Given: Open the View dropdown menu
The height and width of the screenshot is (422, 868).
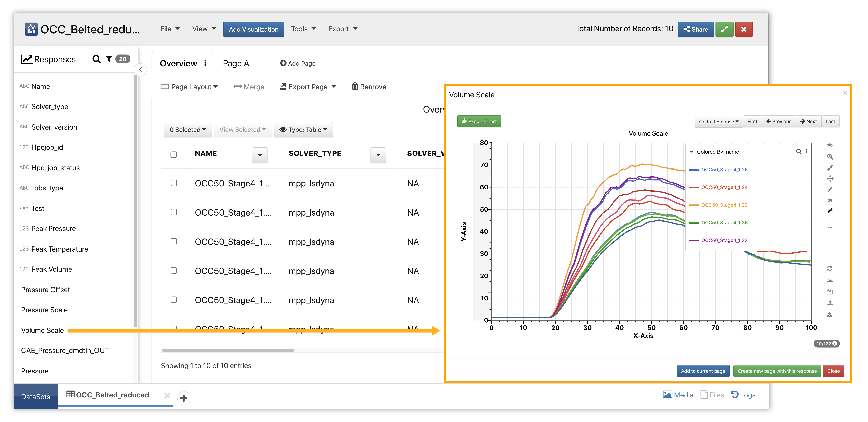Looking at the screenshot, I should coord(204,29).
